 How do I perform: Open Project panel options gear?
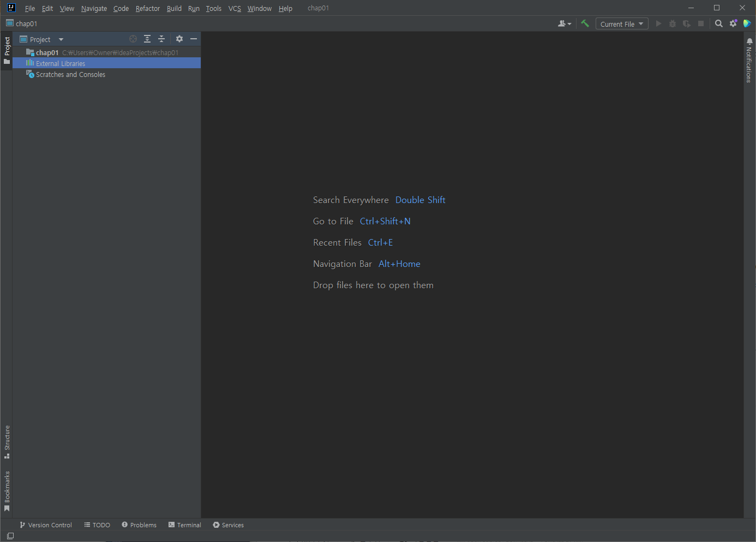tap(179, 39)
